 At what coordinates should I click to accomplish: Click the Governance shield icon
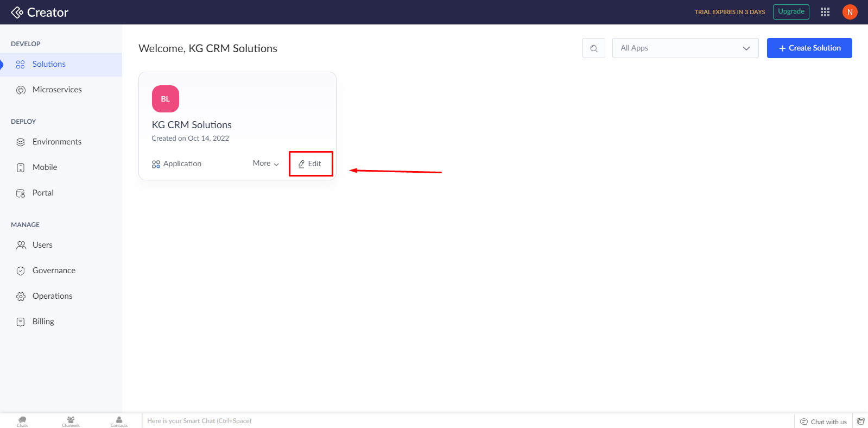[x=21, y=271]
